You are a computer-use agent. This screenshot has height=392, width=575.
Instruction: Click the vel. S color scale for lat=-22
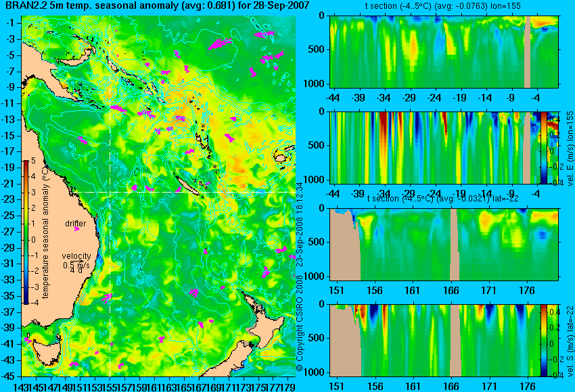pyautogui.click(x=544, y=341)
